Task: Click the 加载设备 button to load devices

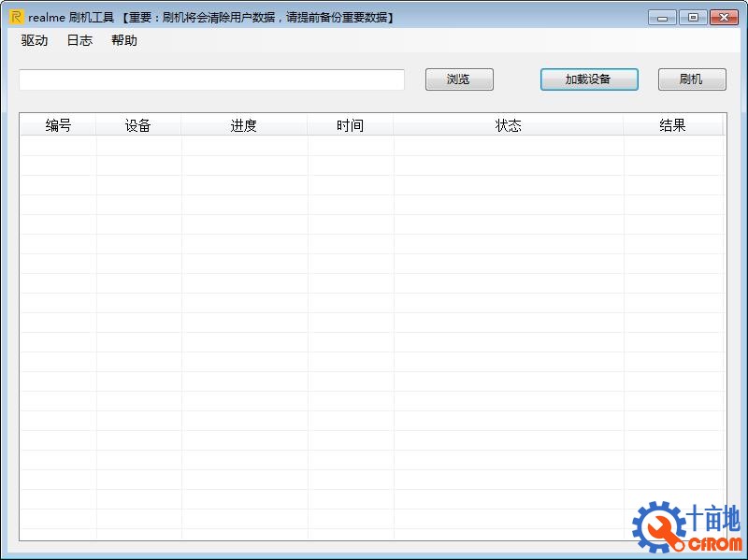Action: tap(589, 79)
